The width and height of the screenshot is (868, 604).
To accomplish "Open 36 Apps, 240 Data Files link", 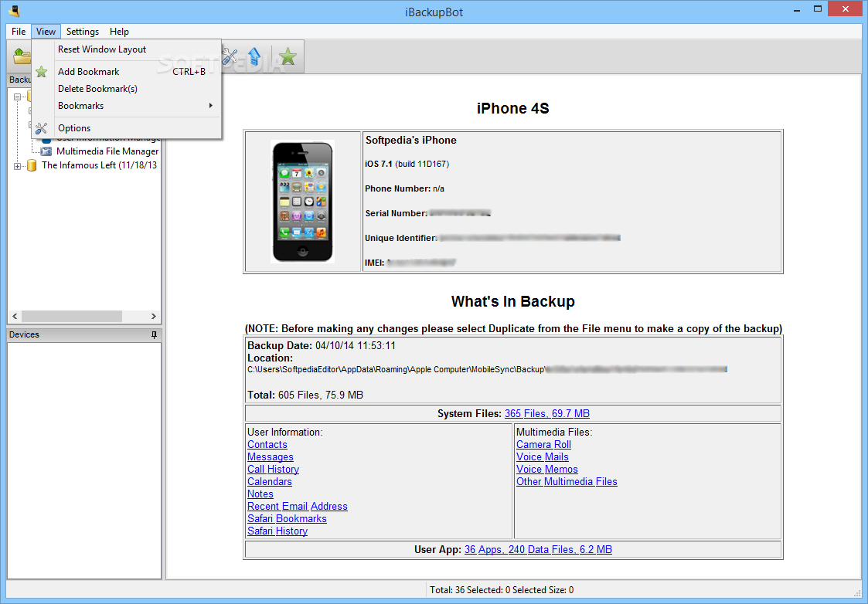I will pyautogui.click(x=538, y=550).
